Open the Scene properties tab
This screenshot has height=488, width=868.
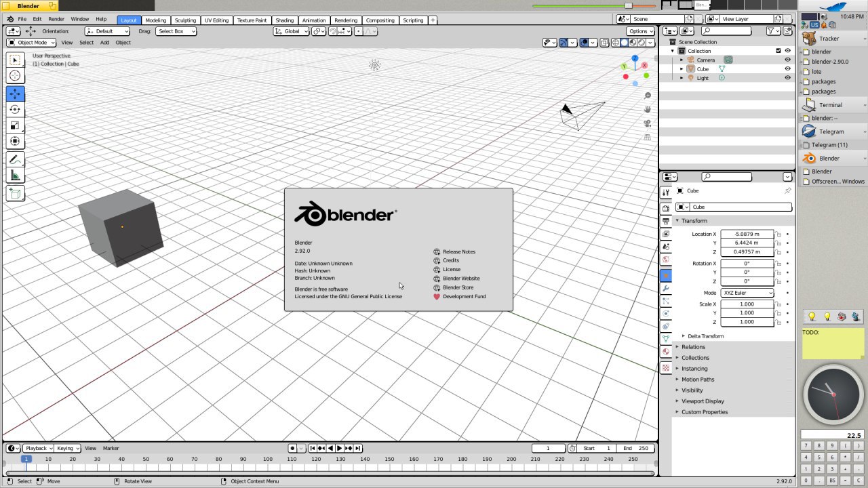click(x=666, y=247)
